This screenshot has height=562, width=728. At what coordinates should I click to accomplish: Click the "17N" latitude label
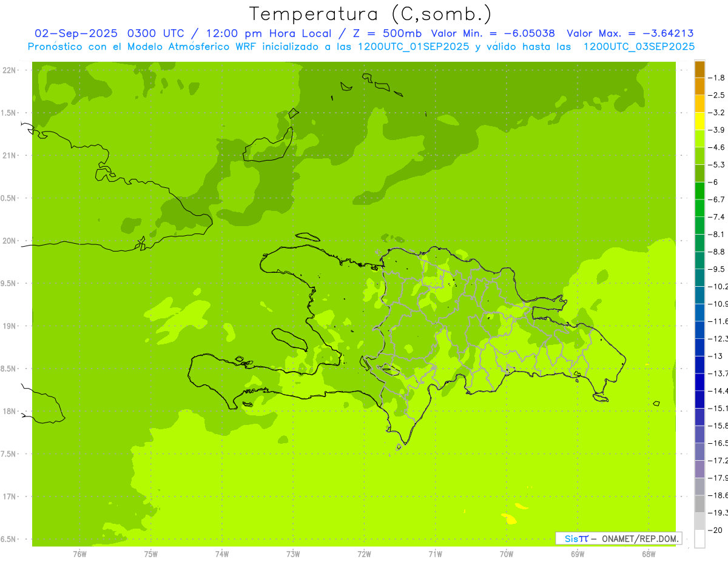[10, 497]
